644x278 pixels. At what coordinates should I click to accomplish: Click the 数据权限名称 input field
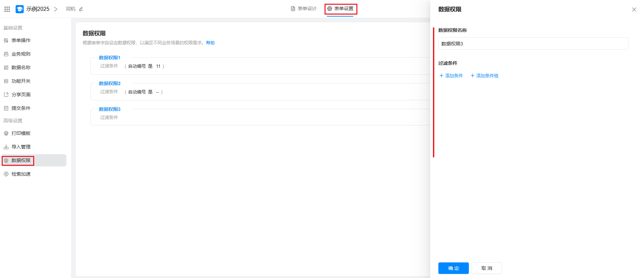click(x=533, y=44)
